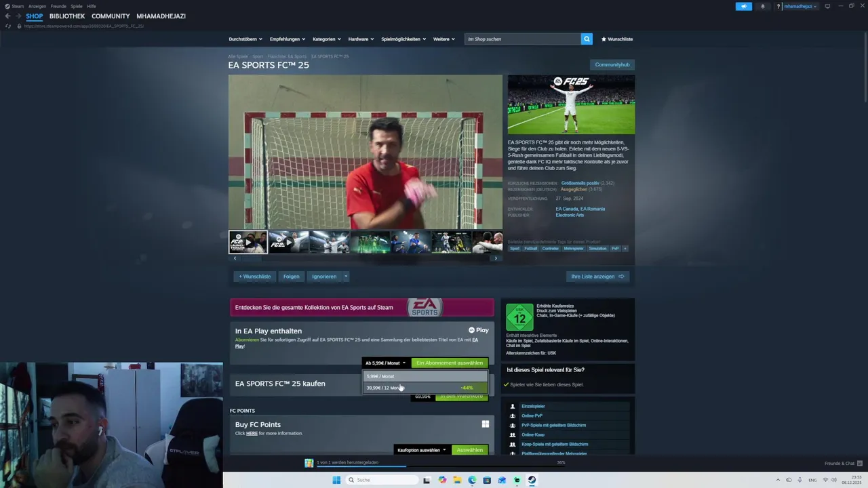Expand the arrow next to Ignorieren
The width and height of the screenshot is (868, 488).
pos(345,277)
